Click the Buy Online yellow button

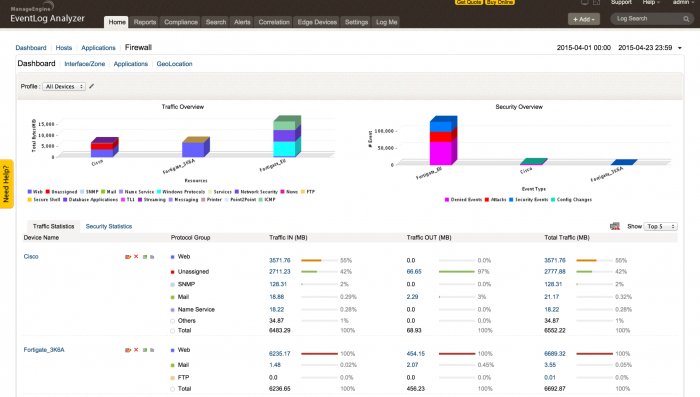coord(500,2)
